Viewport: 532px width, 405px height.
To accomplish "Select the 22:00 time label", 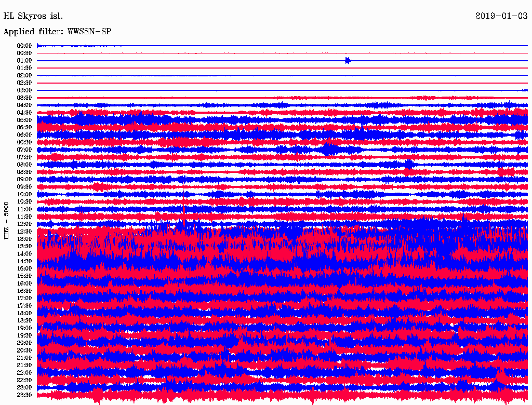I will (24, 372).
